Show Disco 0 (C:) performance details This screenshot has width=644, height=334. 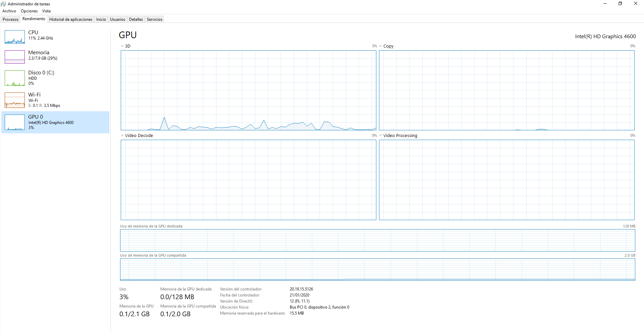(x=55, y=78)
